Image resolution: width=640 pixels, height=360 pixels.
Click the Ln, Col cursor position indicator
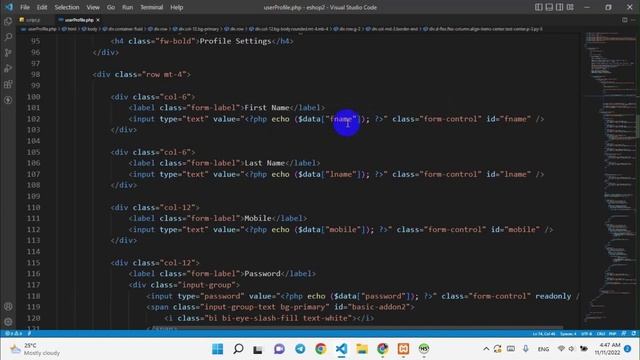(x=543, y=333)
